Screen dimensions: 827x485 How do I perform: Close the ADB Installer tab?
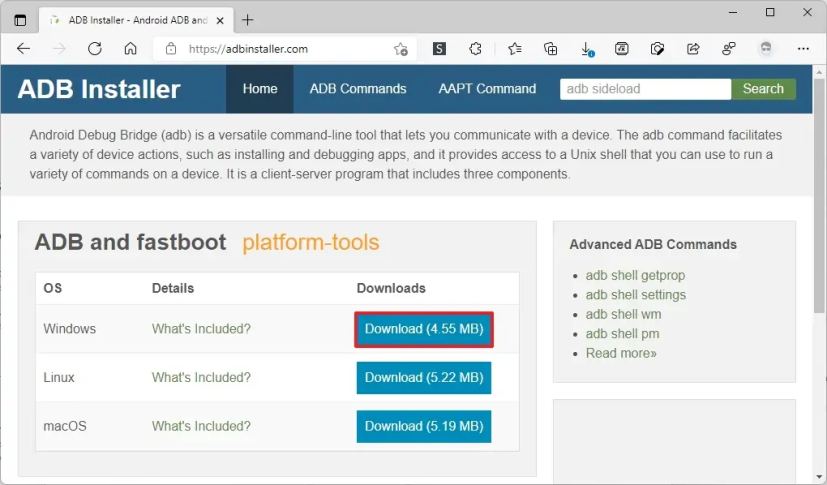(x=220, y=21)
